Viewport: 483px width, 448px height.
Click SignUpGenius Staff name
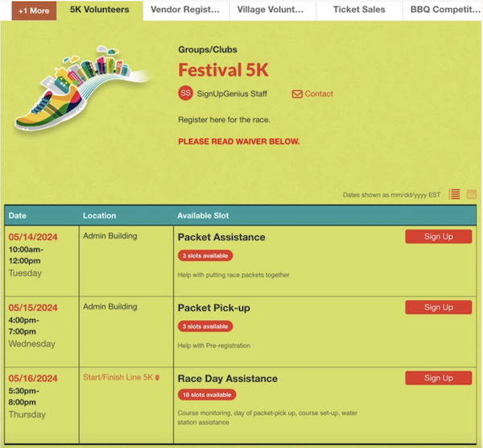[232, 93]
